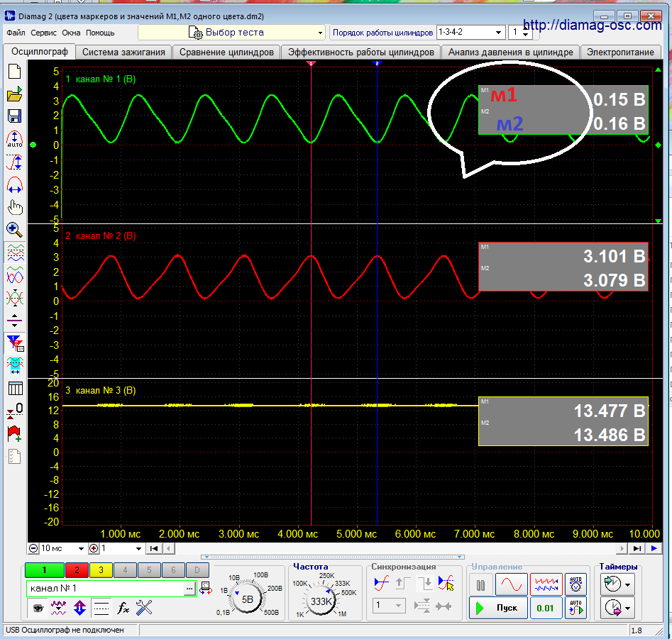Select the horizontal stretch signal tool
Image resolution: width=672 pixels, height=639 pixels.
coord(15,185)
